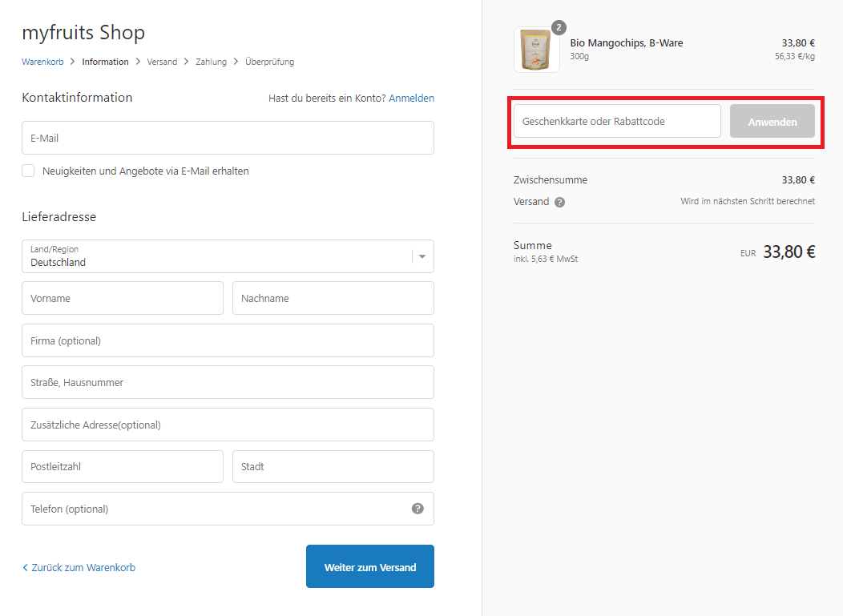Click Wird im nächsten Schritt berechnet text
The image size is (843, 616).
pyautogui.click(x=748, y=201)
